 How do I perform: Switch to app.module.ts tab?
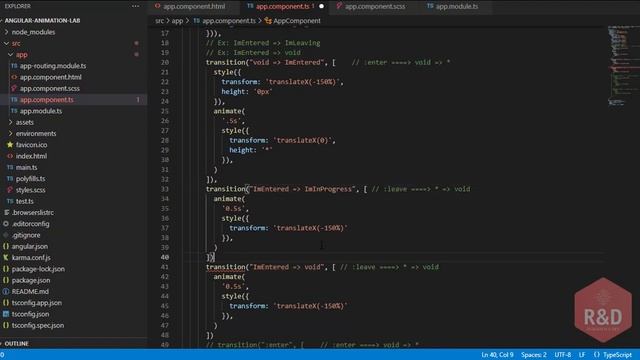(x=457, y=7)
